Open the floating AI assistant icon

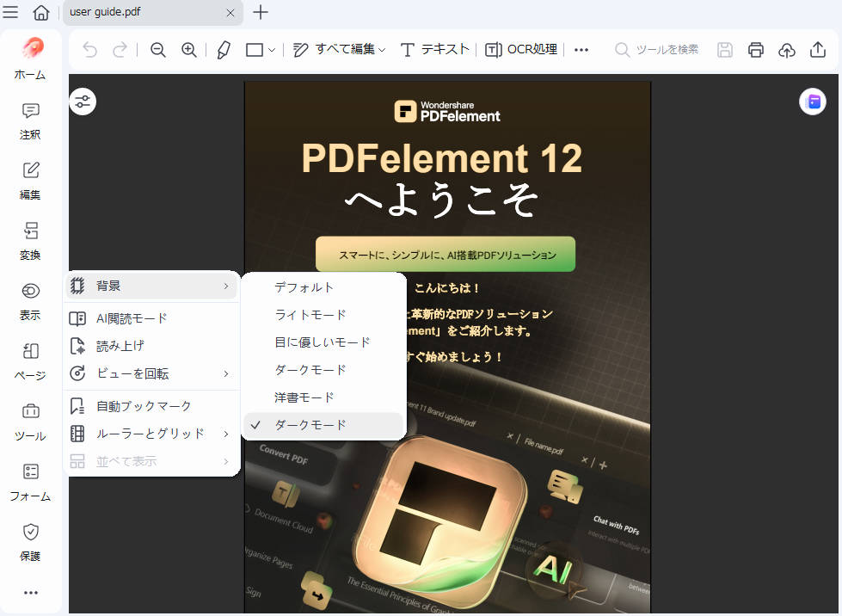tap(812, 102)
